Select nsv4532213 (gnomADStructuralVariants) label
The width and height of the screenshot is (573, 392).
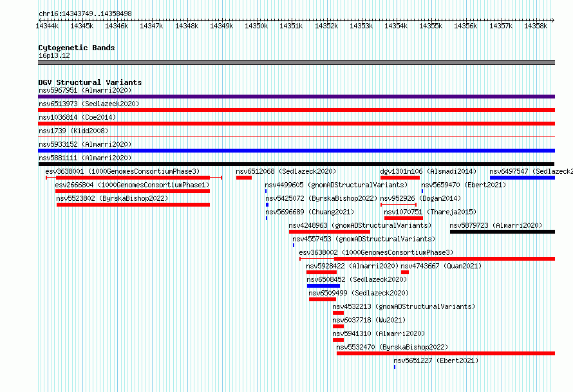pos(404,306)
